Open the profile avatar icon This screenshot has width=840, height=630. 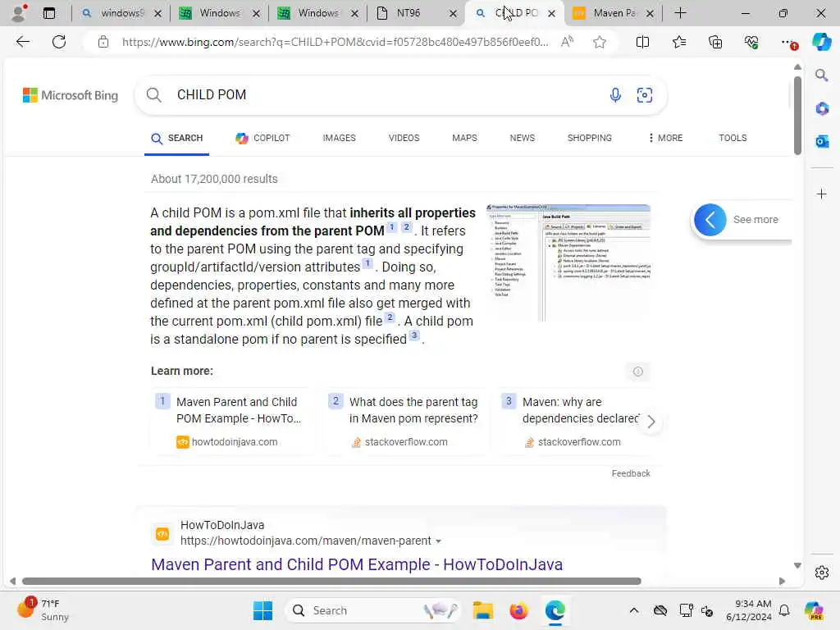pos(20,13)
